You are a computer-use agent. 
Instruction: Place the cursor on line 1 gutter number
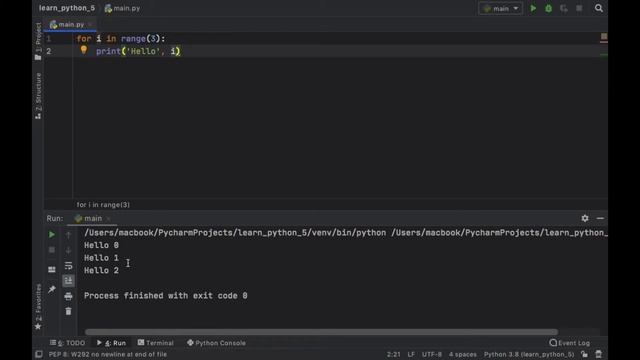coord(49,38)
